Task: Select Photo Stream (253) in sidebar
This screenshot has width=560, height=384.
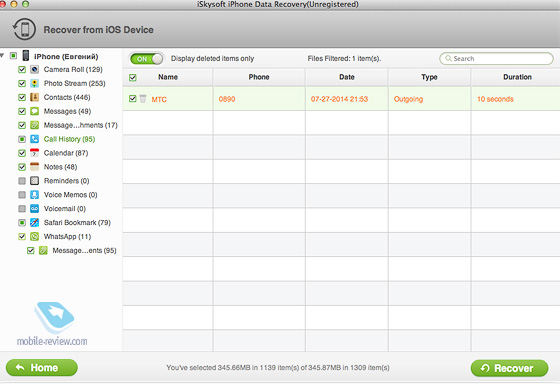Action: tap(74, 83)
